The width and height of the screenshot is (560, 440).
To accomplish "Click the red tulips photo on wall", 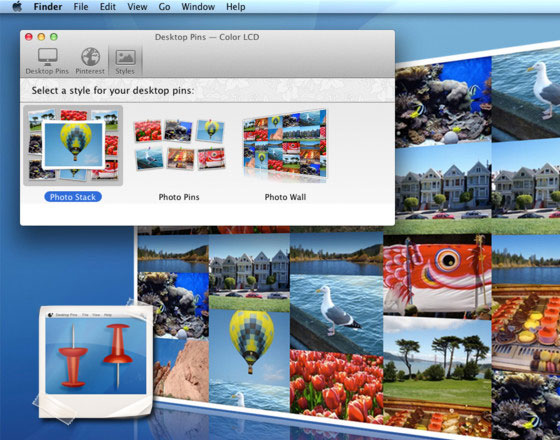I will click(336, 386).
